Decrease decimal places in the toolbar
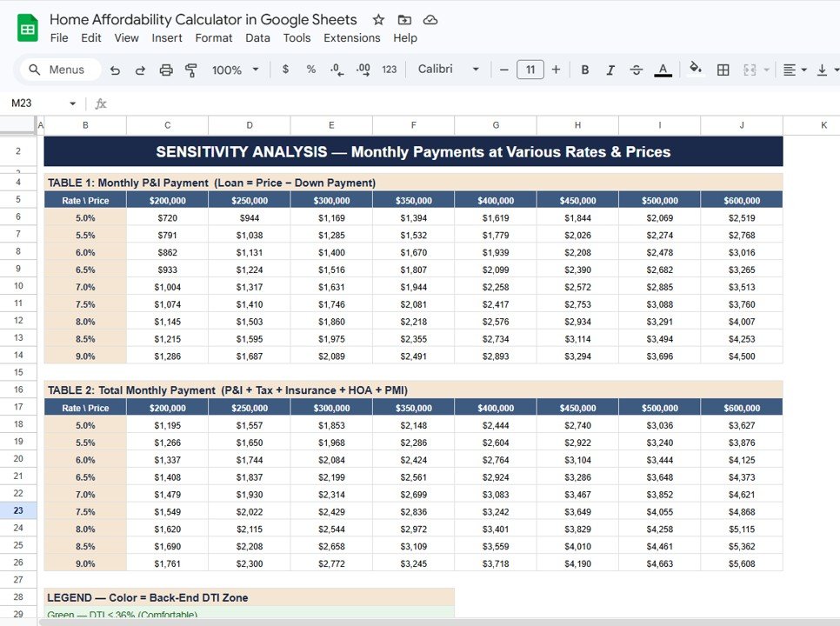 click(x=337, y=70)
